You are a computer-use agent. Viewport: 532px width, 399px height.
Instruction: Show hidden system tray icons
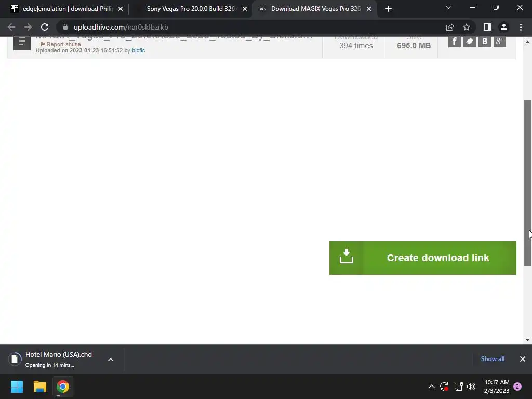point(432,387)
